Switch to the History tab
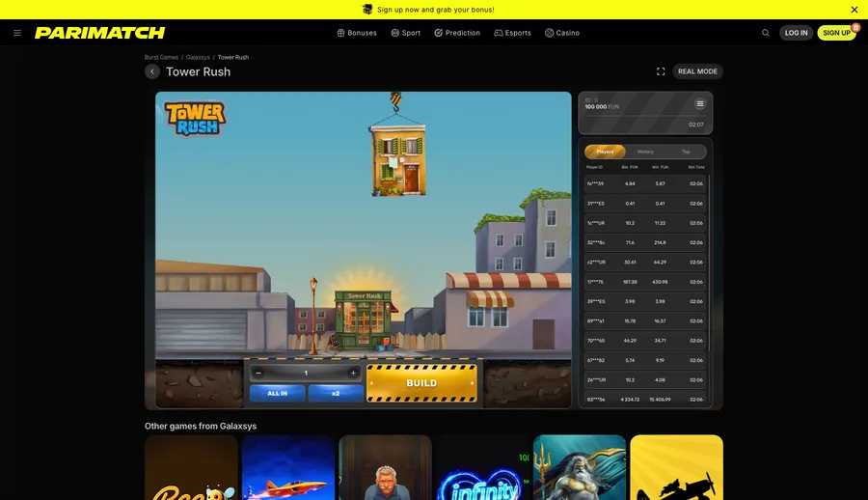 pos(645,152)
